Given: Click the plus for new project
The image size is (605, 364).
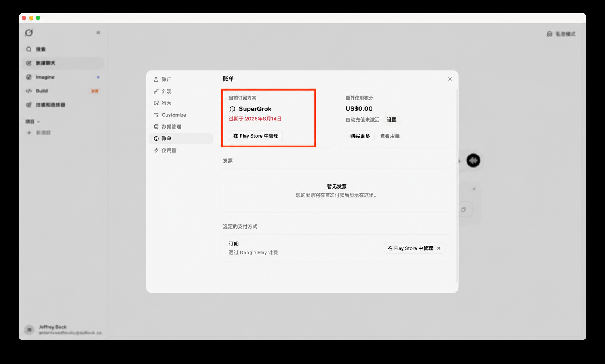Looking at the screenshot, I should click(x=29, y=132).
